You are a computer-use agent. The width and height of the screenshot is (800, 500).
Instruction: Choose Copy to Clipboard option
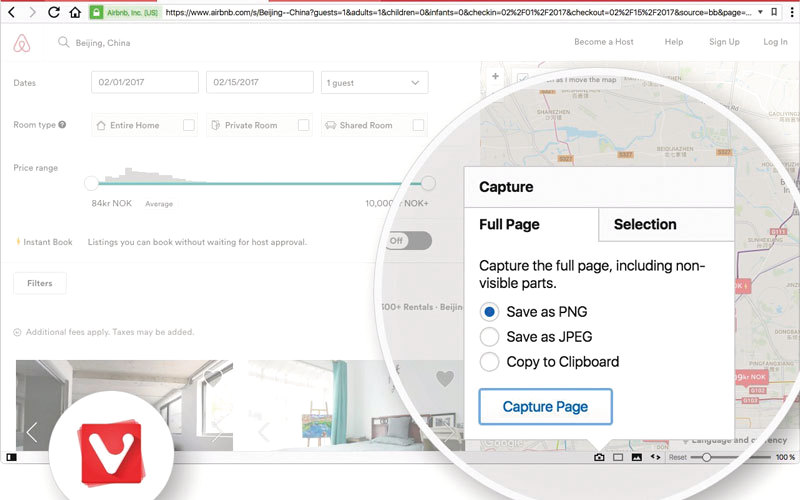(490, 362)
